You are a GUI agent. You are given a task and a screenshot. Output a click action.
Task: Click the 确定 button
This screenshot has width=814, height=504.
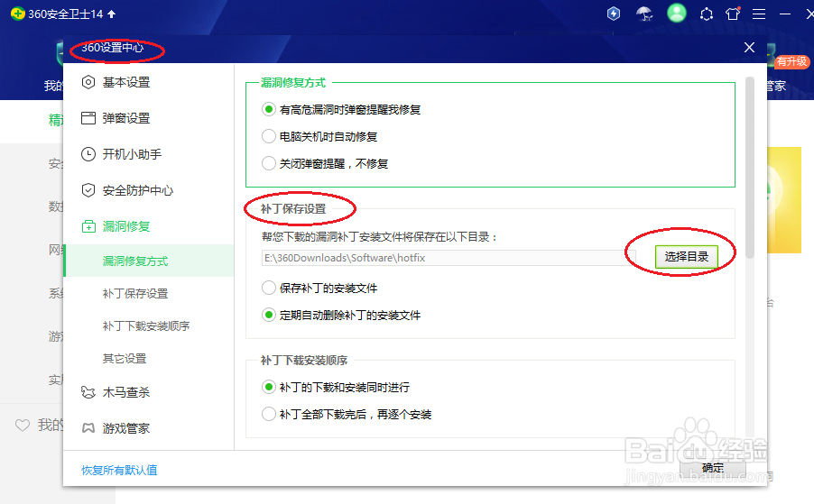713,468
